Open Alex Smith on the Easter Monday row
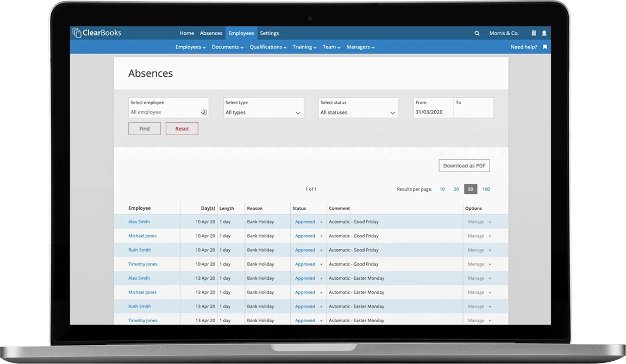 pyautogui.click(x=139, y=278)
